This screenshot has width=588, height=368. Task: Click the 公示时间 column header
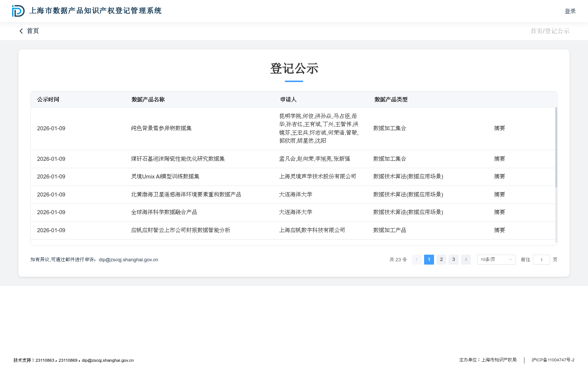[x=48, y=100]
